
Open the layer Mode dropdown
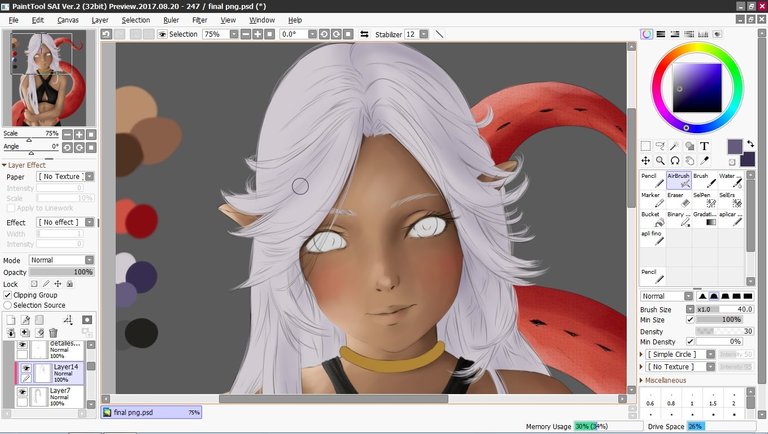(x=89, y=260)
